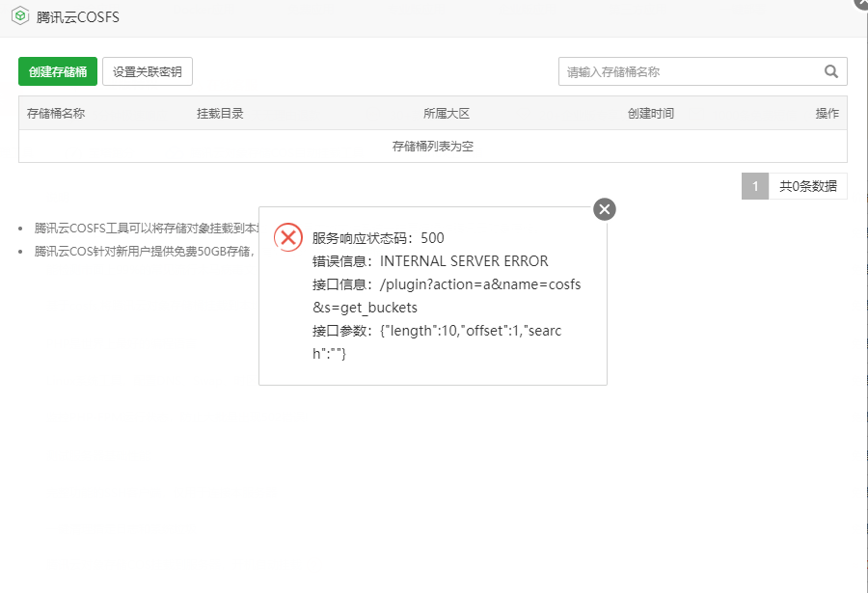
Task: Select page 1 in pagination
Action: coord(755,186)
